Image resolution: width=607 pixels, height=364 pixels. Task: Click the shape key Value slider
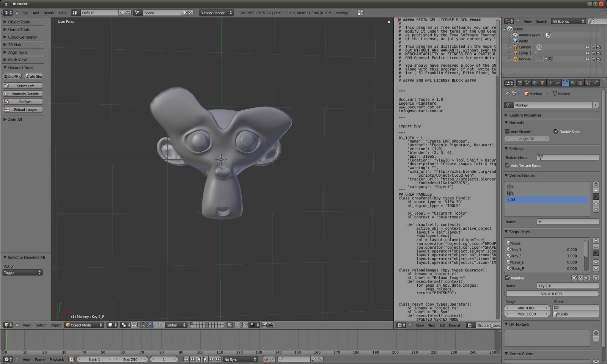coord(551,294)
